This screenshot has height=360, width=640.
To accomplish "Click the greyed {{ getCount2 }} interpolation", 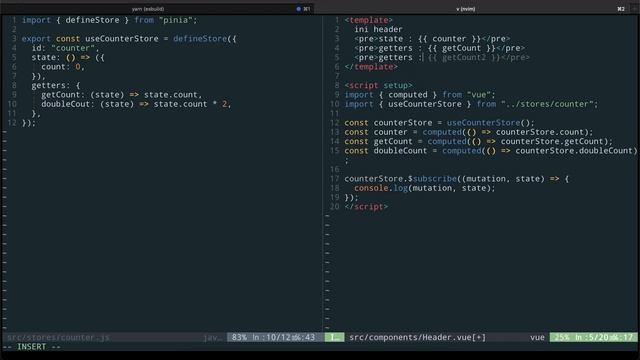I will tap(464, 58).
